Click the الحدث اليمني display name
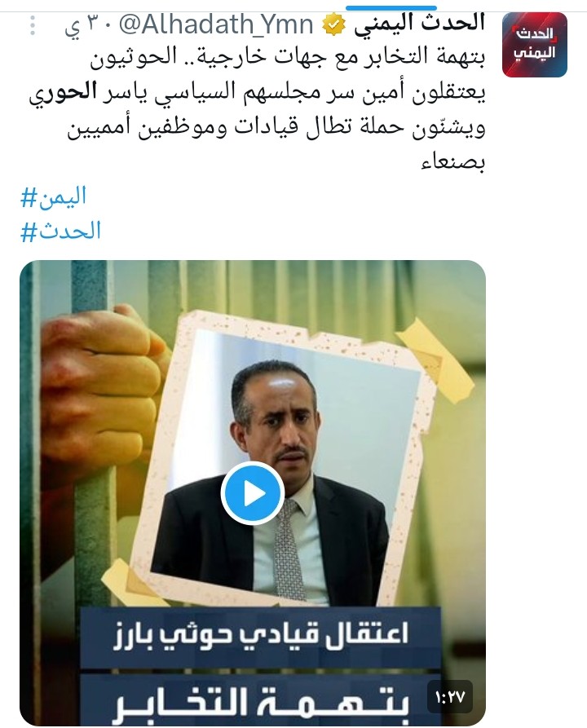The height and width of the screenshot is (728, 587). click(419, 22)
